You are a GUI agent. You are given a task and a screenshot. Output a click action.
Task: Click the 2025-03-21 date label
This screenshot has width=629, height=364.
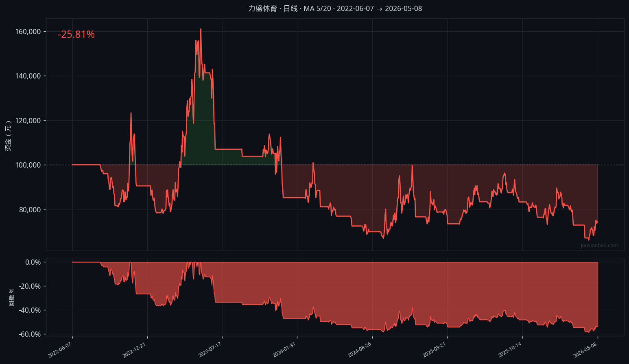(x=435, y=350)
